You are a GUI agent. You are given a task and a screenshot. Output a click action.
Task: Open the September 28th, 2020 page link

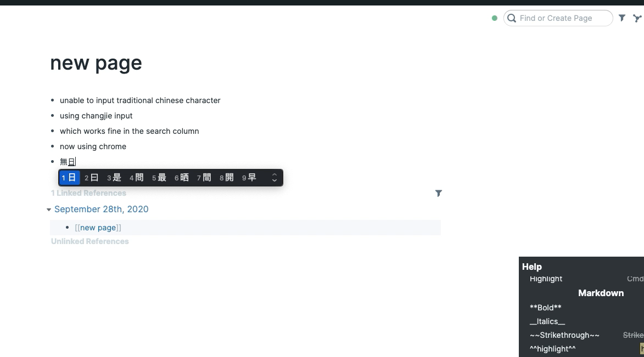[102, 209]
